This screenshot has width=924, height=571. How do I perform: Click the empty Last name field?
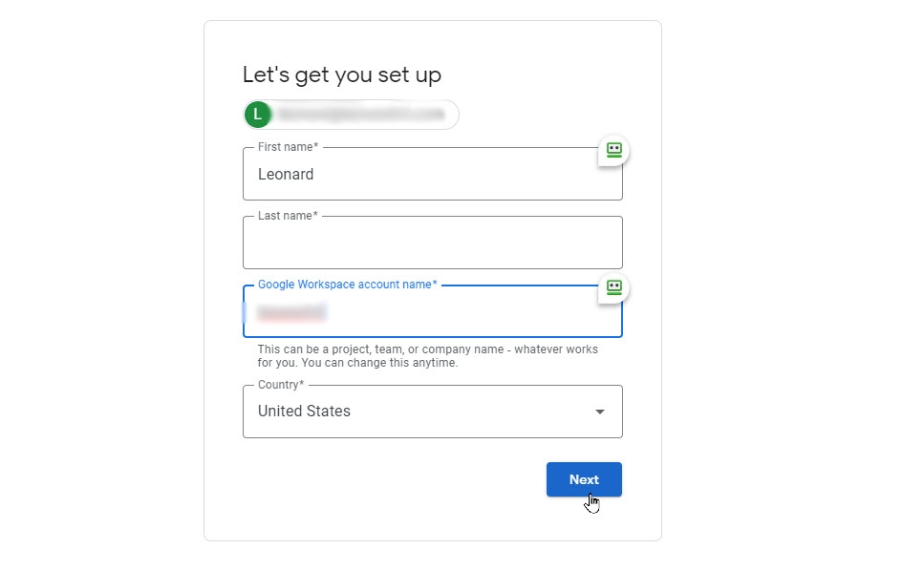432,242
